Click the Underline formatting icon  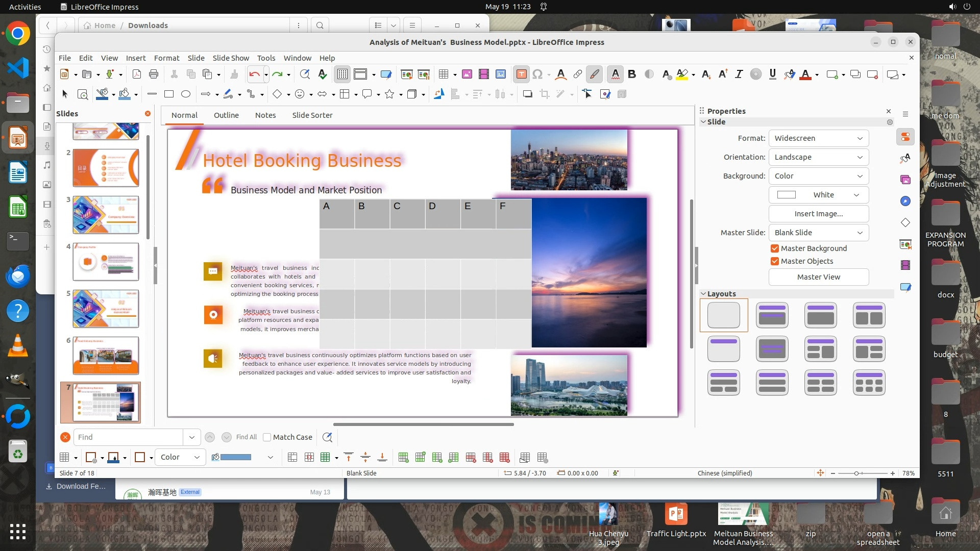click(772, 74)
